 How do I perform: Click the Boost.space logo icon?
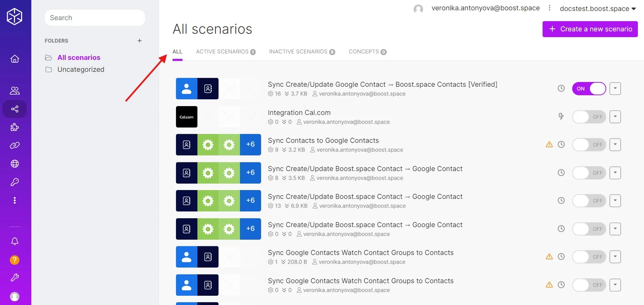[14, 16]
